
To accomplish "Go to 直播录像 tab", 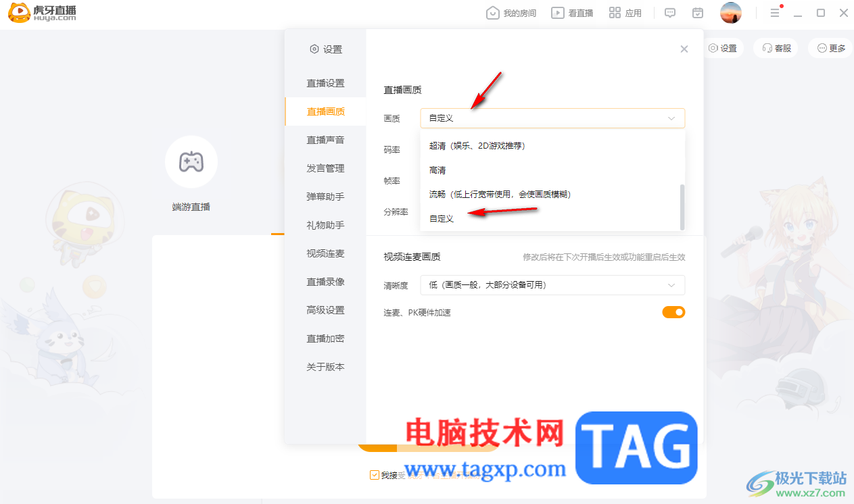I will coord(325,282).
